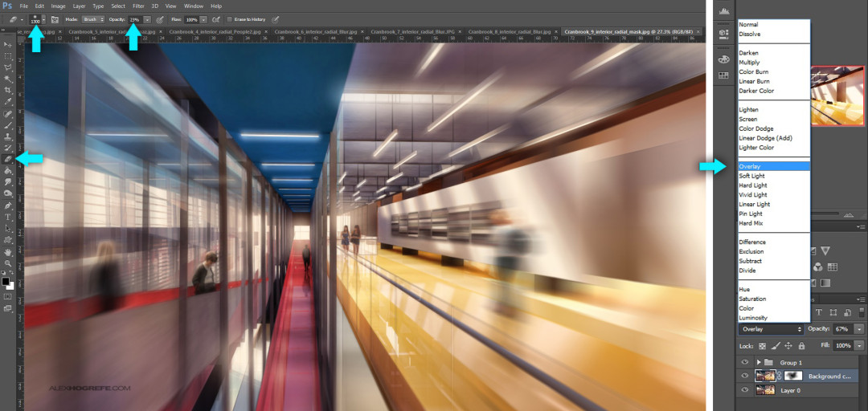Open the Filter menu
868x411 pixels.
point(138,6)
